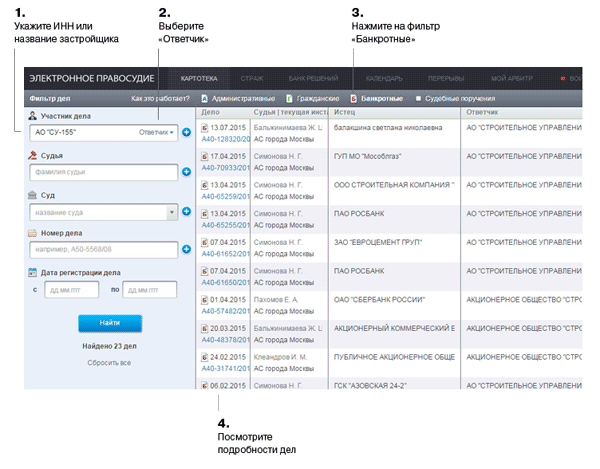Click plaintiff ОАО "СБЕРБАНК РОССИИ"
Screen dimensions: 600x469
379,300
